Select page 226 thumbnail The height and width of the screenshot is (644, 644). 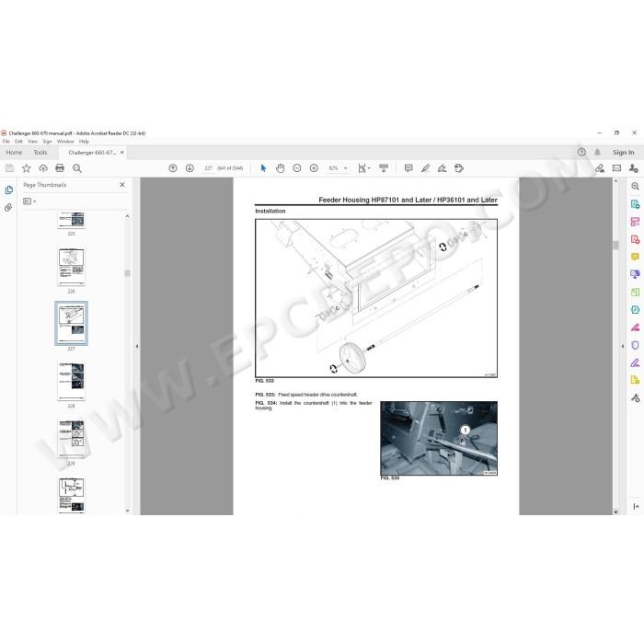71,267
